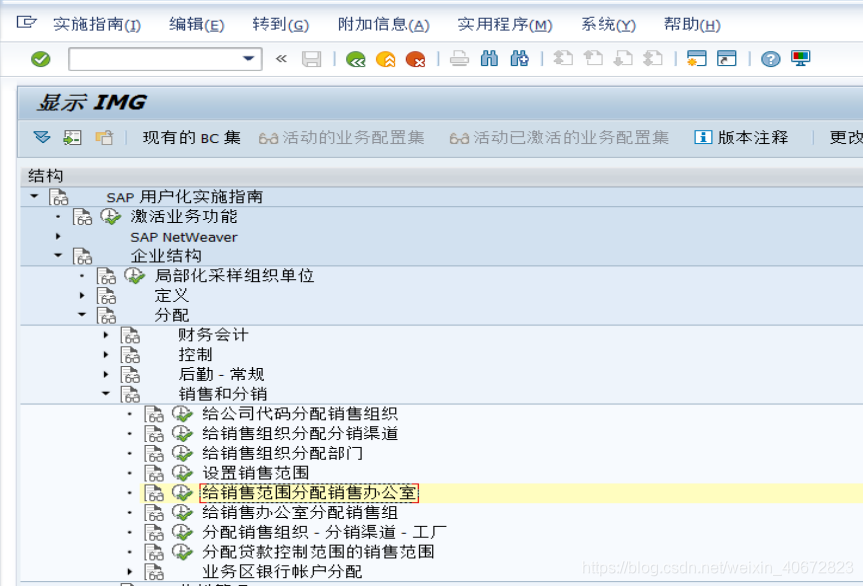The image size is (863, 586).
Task: Click the yellow Exit icon
Action: (385, 59)
